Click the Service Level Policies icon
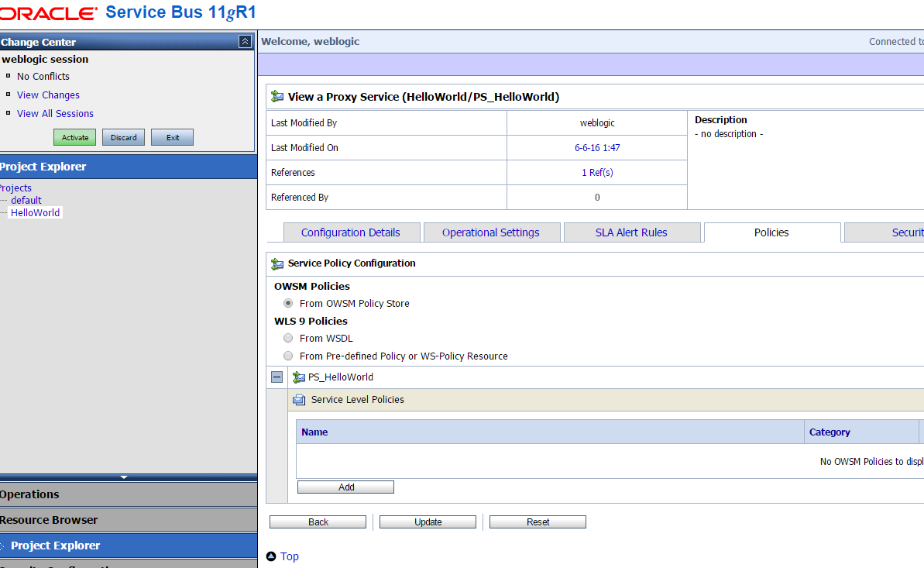 coord(299,400)
